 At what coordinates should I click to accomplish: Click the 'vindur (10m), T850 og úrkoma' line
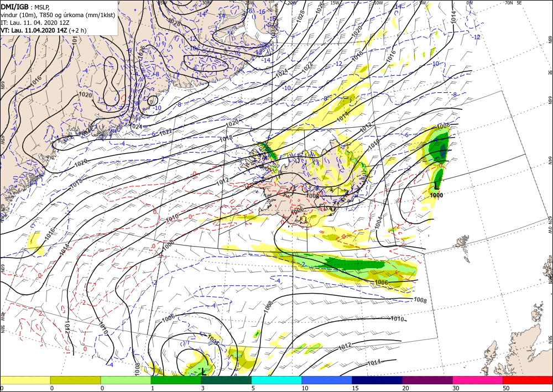pyautogui.click(x=58, y=15)
